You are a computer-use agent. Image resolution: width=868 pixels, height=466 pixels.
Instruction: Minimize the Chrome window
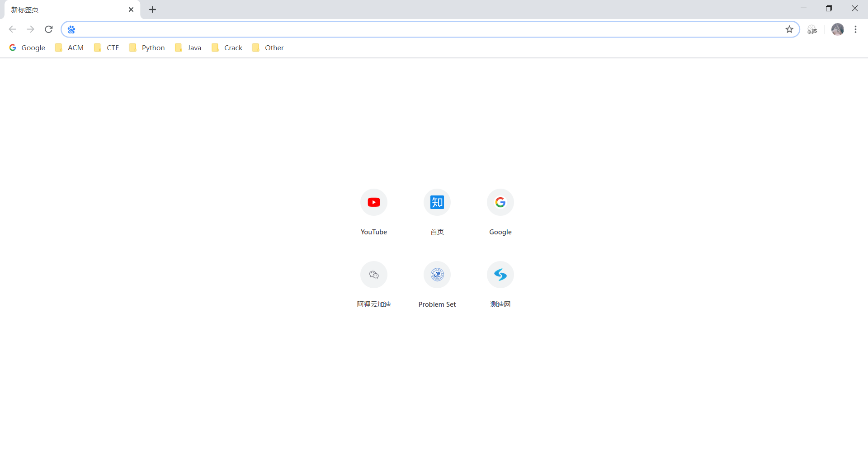(803, 9)
